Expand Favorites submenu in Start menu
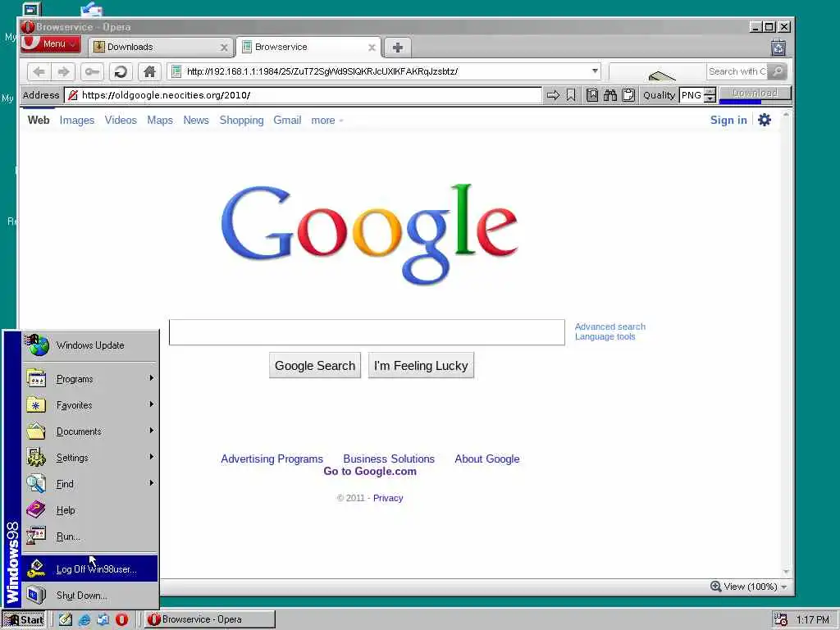This screenshot has width=840, height=630. click(90, 405)
